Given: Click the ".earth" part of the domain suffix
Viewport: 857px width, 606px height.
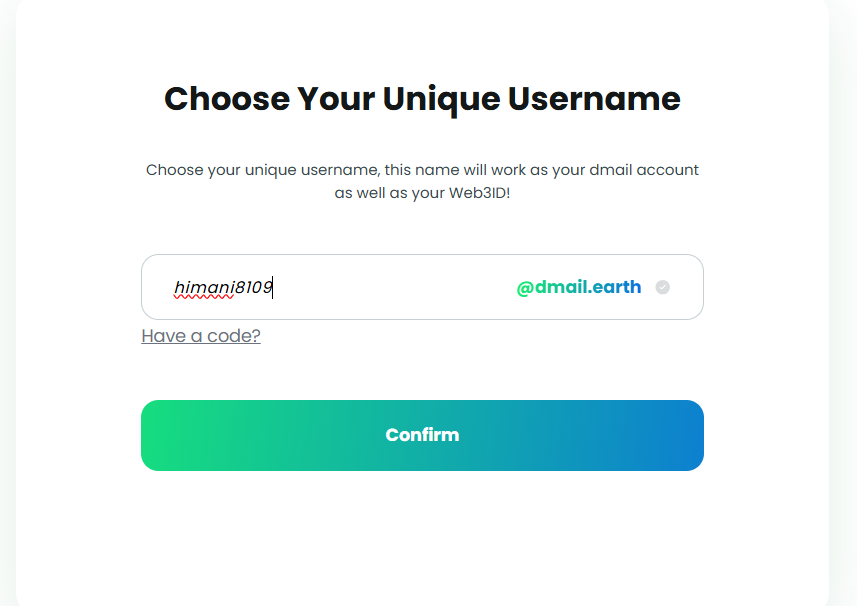Looking at the screenshot, I should (615, 288).
